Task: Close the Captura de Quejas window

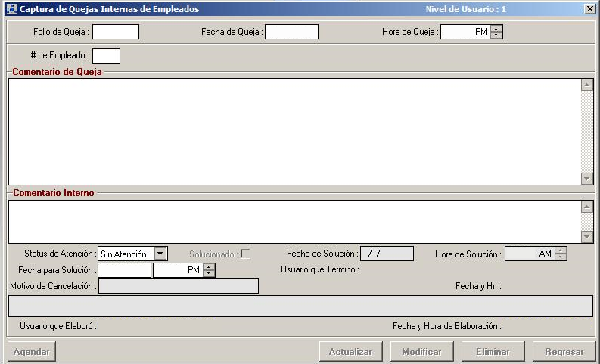Action: coord(589,9)
